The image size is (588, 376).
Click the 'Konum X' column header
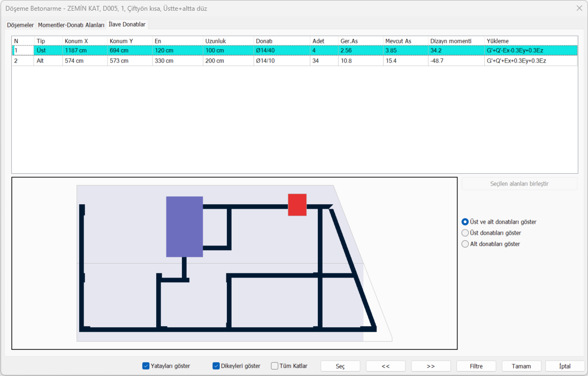[85, 41]
